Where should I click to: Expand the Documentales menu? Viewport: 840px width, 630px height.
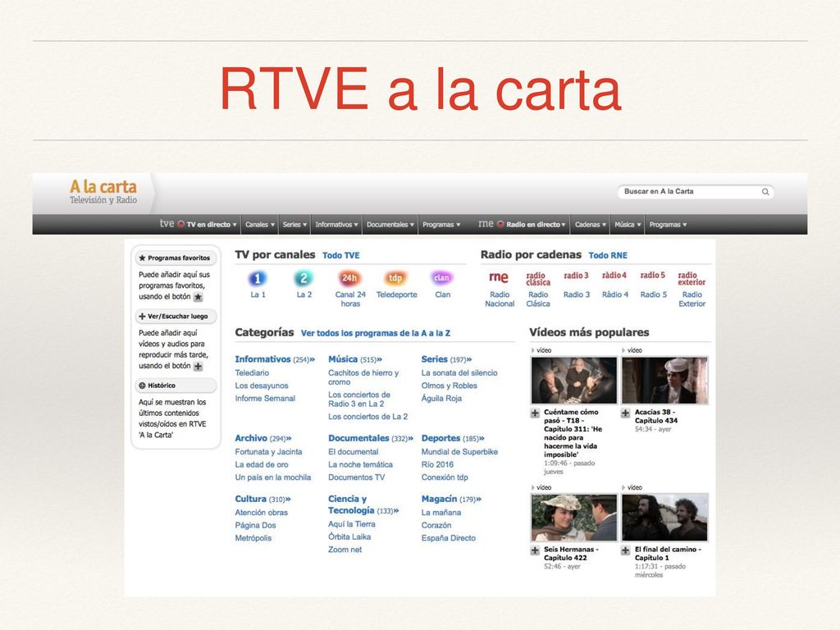[x=390, y=225]
